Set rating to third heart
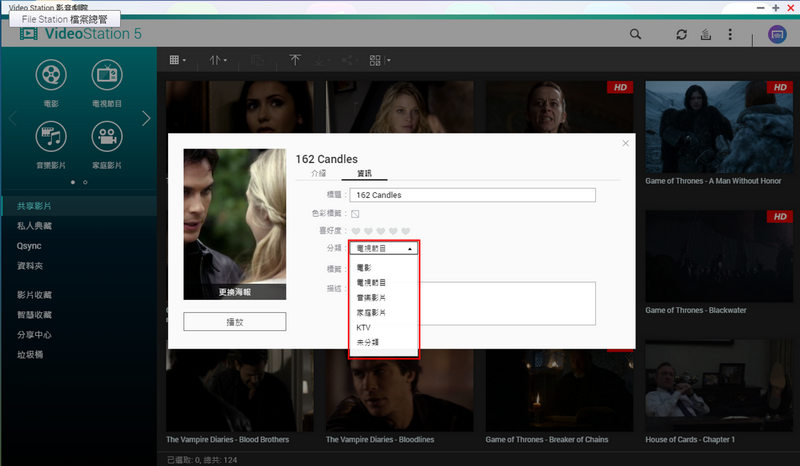The width and height of the screenshot is (800, 466). pos(381,231)
